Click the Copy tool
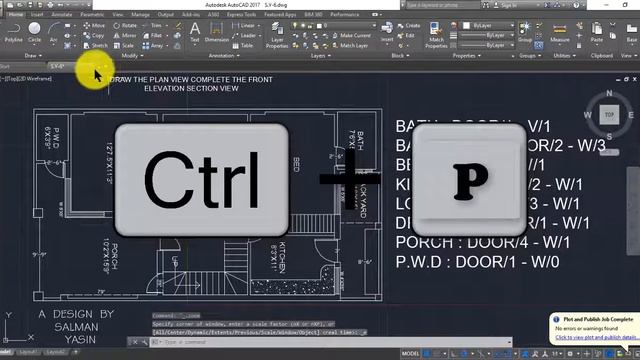The image size is (640, 360). [x=94, y=36]
